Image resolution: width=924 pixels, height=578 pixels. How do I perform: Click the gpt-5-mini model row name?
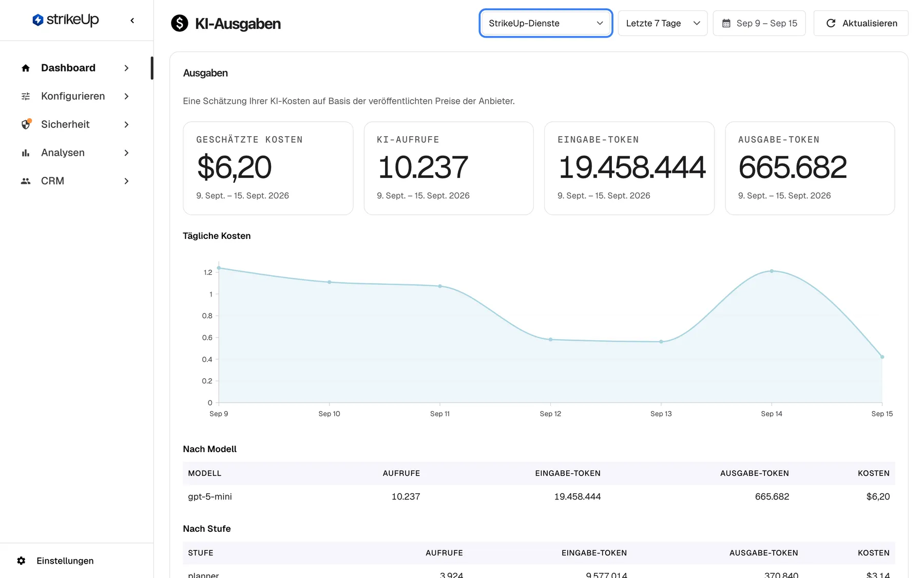[x=210, y=497]
